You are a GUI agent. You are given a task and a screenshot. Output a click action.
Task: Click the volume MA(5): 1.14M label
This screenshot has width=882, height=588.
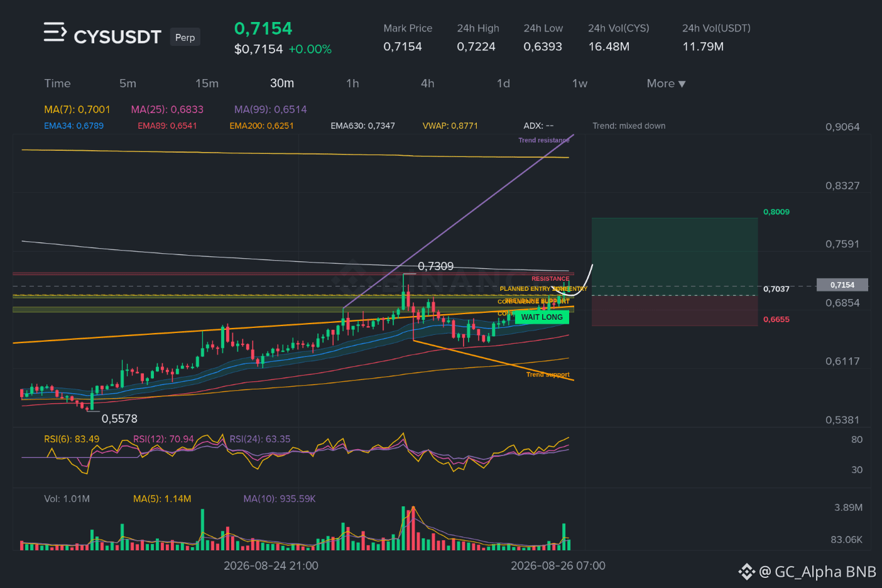click(x=162, y=499)
